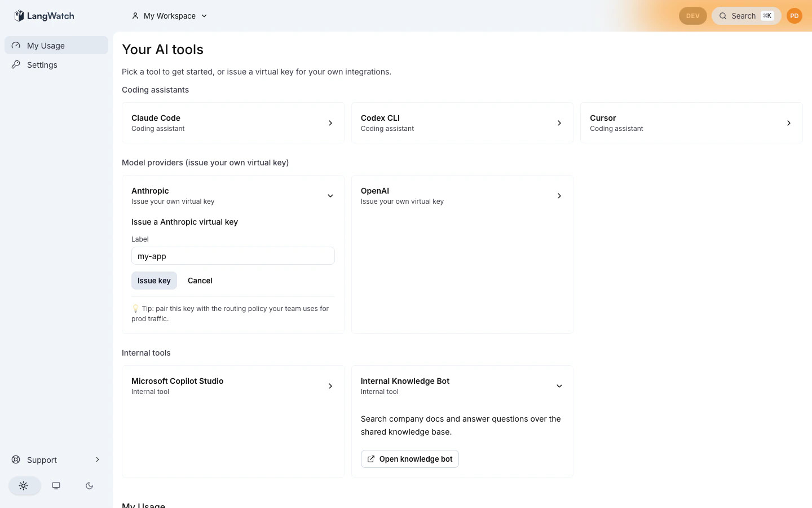
Task: Open the PD user avatar
Action: click(x=795, y=16)
